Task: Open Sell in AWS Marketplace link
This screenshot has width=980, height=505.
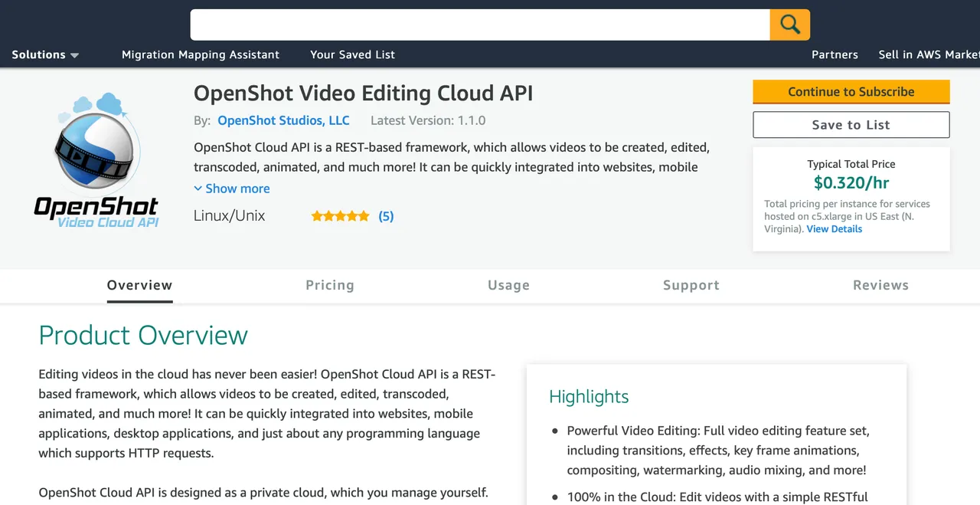Action: click(x=929, y=54)
